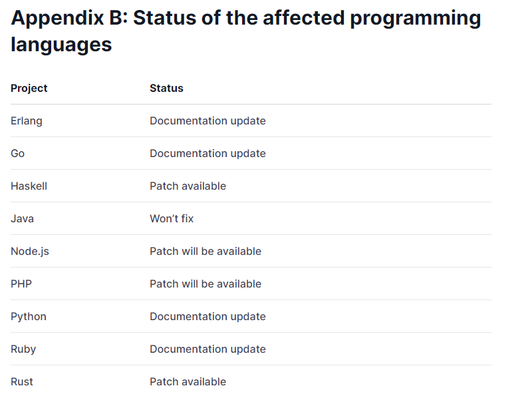Click Python's Documentation update status
The width and height of the screenshot is (532, 406).
tap(207, 316)
